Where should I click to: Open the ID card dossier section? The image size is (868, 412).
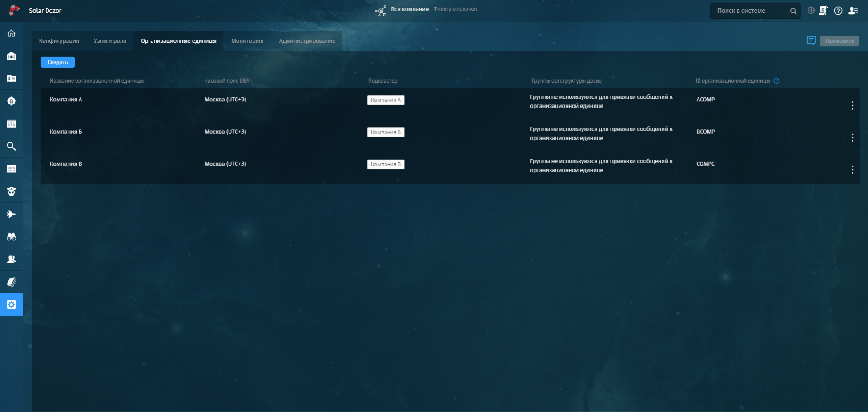12,79
